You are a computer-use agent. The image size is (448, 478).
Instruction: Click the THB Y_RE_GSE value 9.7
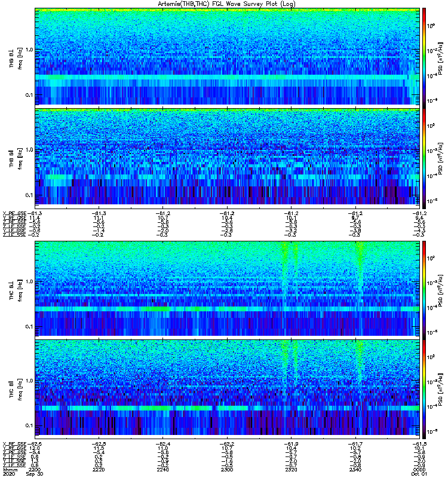[355, 218]
